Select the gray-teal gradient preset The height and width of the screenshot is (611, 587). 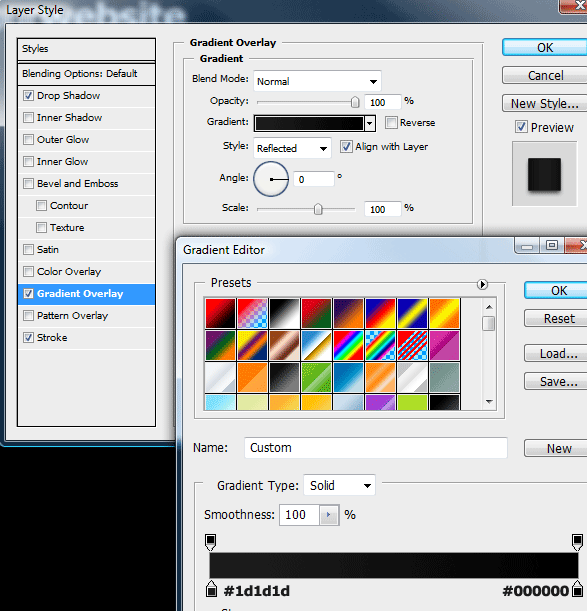pyautogui.click(x=444, y=377)
